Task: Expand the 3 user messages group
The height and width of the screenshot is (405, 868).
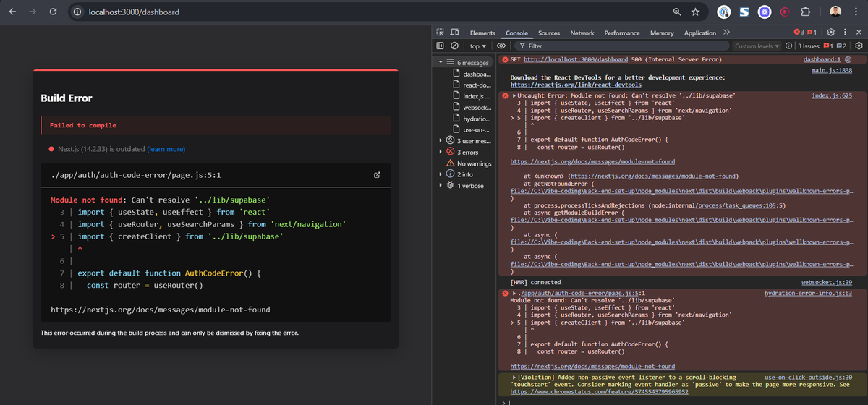Action: [441, 140]
